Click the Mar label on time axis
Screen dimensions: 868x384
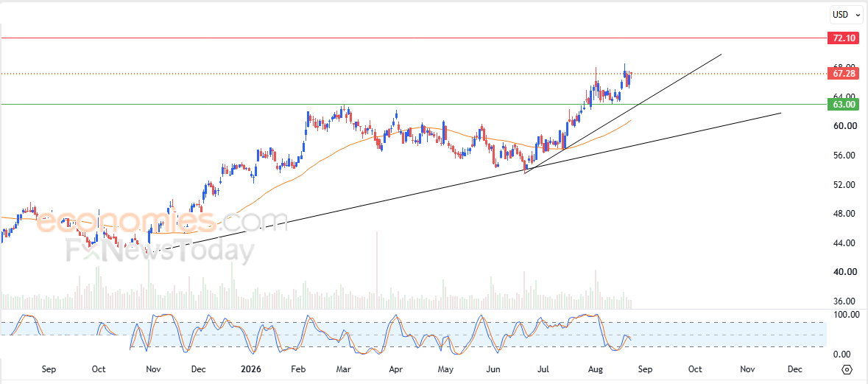tap(344, 369)
